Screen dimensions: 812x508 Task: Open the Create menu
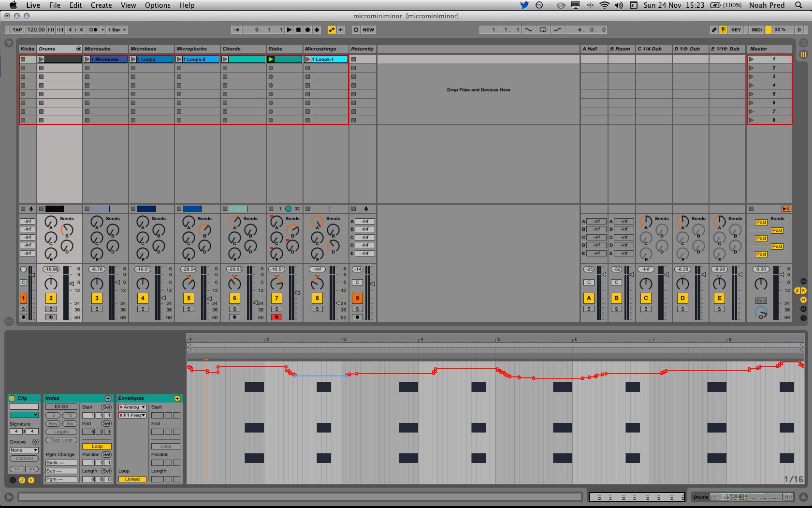tap(101, 5)
